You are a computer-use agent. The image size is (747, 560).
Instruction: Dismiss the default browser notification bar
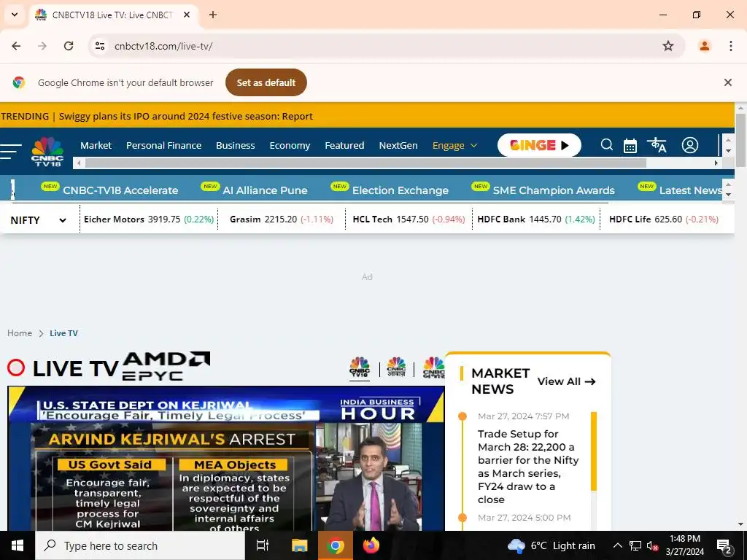[727, 82]
